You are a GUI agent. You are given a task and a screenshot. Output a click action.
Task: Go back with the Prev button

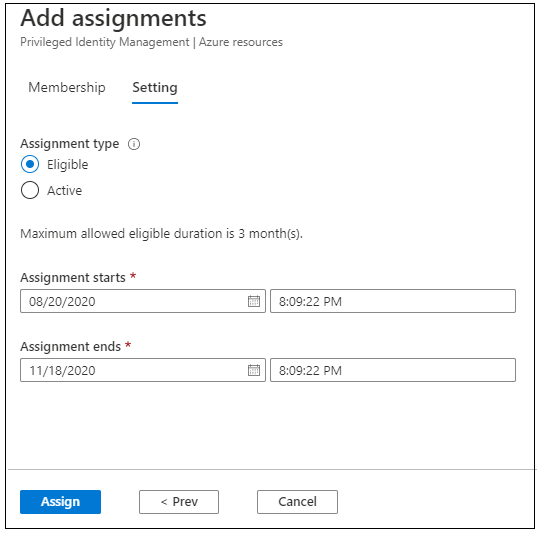point(179,502)
